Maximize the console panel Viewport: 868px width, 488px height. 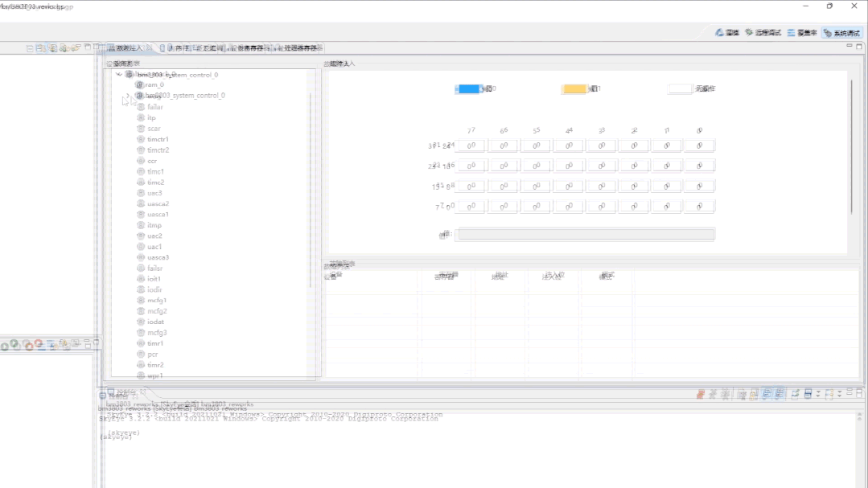[x=860, y=392]
